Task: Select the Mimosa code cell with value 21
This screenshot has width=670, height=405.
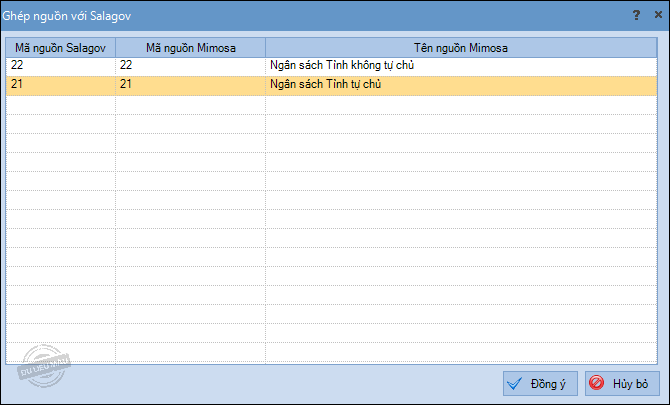Action: (191, 85)
